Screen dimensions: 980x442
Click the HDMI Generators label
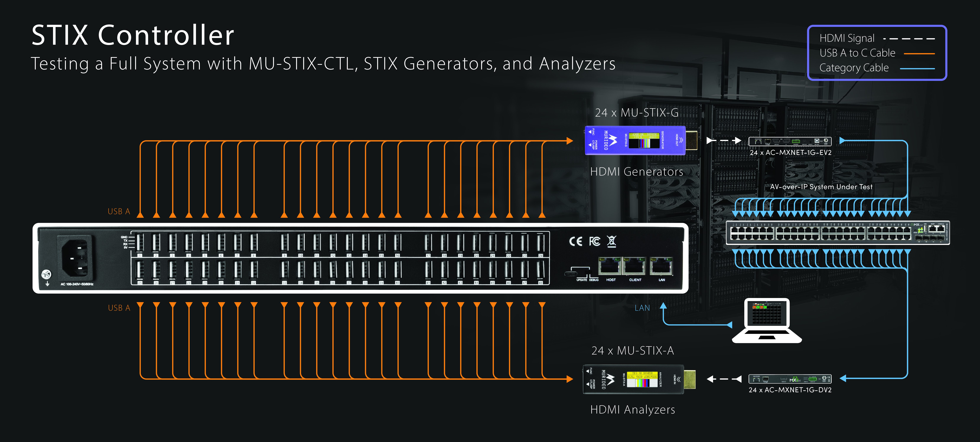click(636, 172)
